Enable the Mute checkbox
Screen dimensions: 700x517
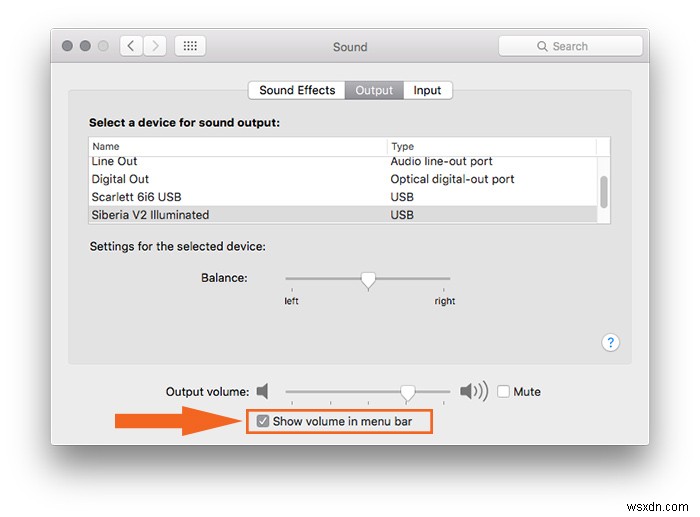[x=503, y=392]
